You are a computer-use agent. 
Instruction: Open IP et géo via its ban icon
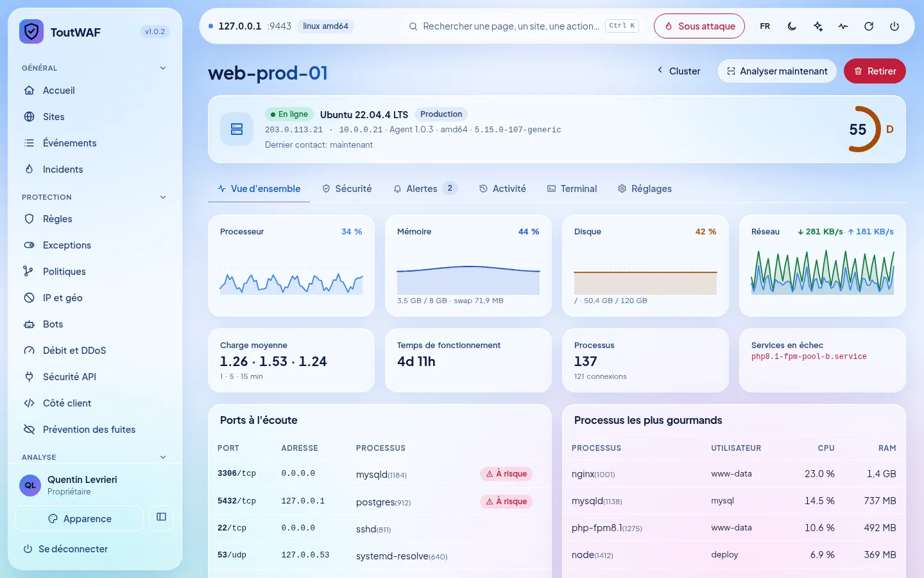(x=29, y=298)
